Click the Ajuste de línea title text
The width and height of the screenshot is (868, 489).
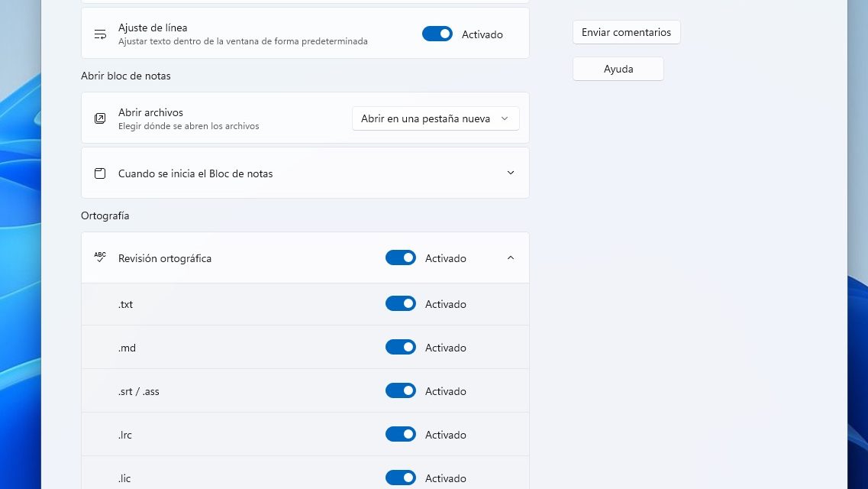point(153,28)
